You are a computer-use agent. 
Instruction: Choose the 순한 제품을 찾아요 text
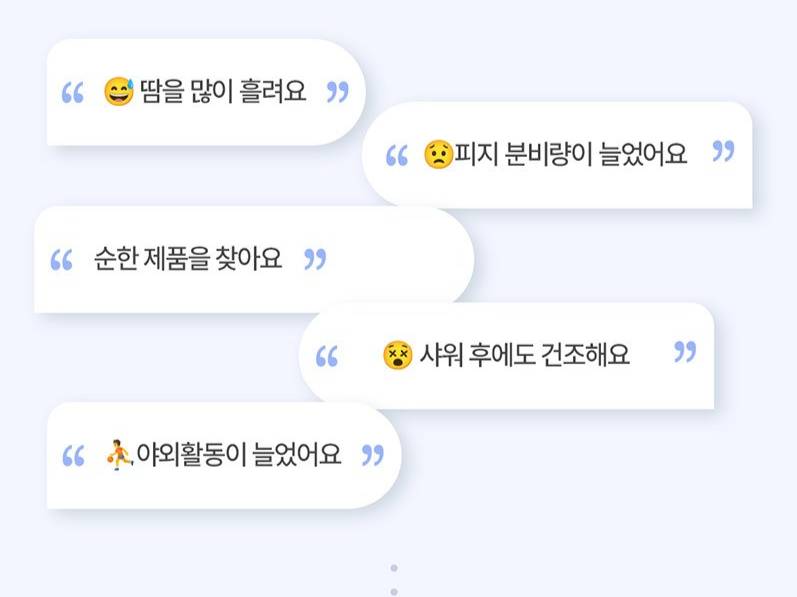[188, 260]
